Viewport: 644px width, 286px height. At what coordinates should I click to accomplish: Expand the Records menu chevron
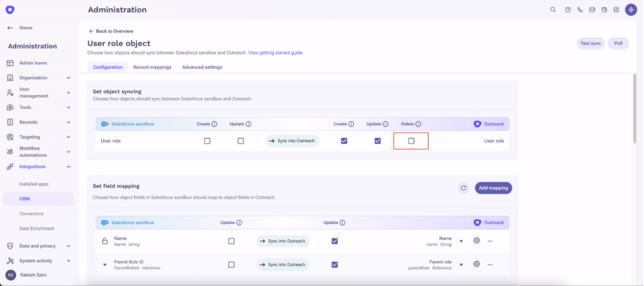point(69,122)
